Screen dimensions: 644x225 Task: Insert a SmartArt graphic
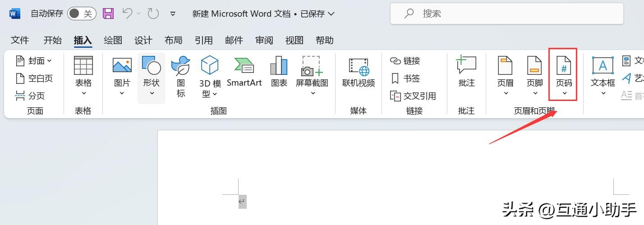(x=244, y=72)
